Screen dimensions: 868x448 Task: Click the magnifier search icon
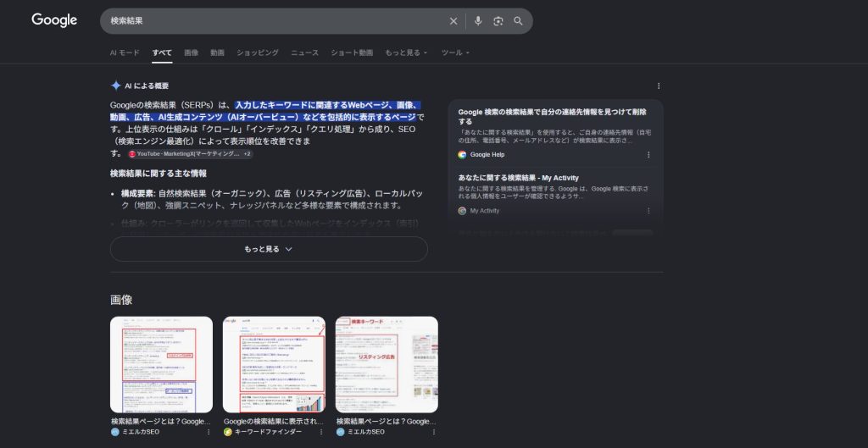pos(518,21)
